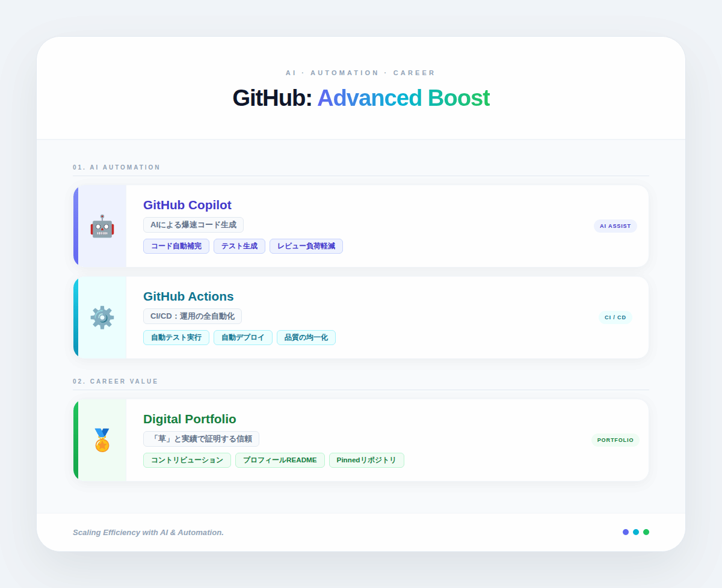The height and width of the screenshot is (588, 722).
Task: Click the AIによる爆速コード生成 subtitle
Action: coord(193,225)
